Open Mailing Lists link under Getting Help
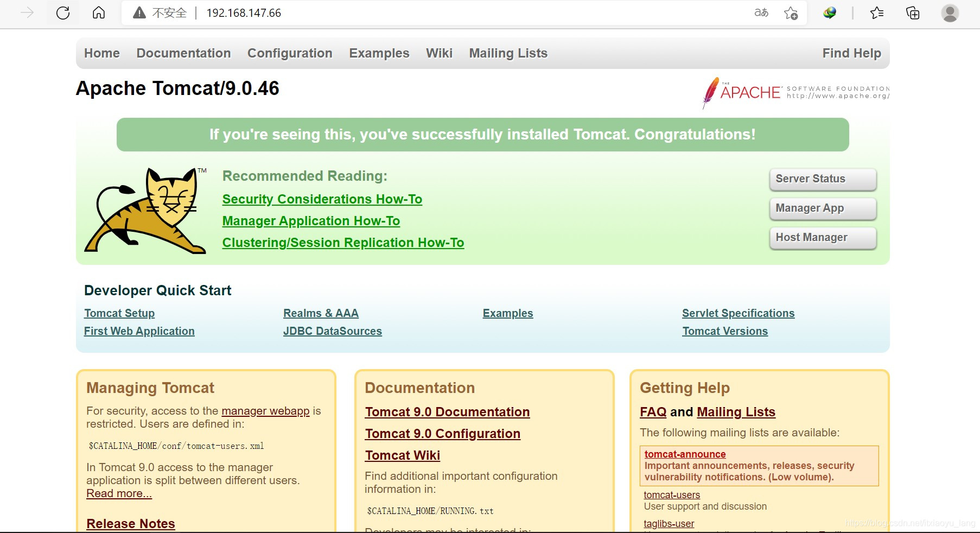 736,412
